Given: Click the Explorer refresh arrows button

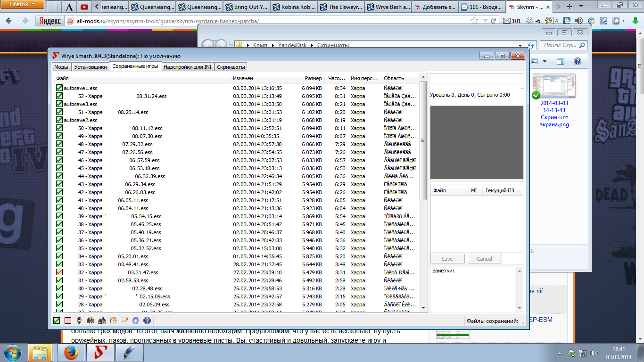Looking at the screenshot, I should (531, 45).
